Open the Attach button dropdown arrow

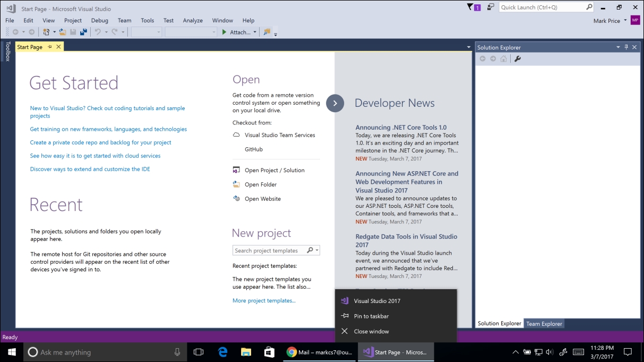coord(255,32)
